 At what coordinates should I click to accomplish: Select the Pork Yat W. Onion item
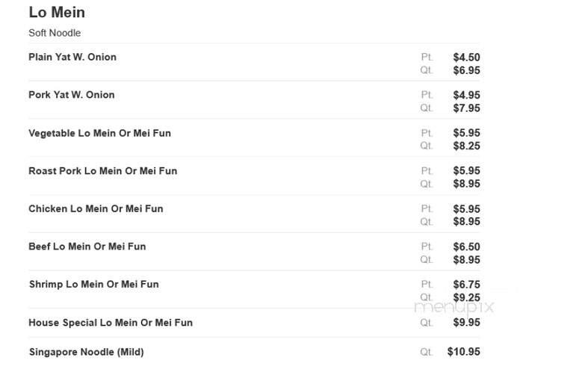(72, 95)
